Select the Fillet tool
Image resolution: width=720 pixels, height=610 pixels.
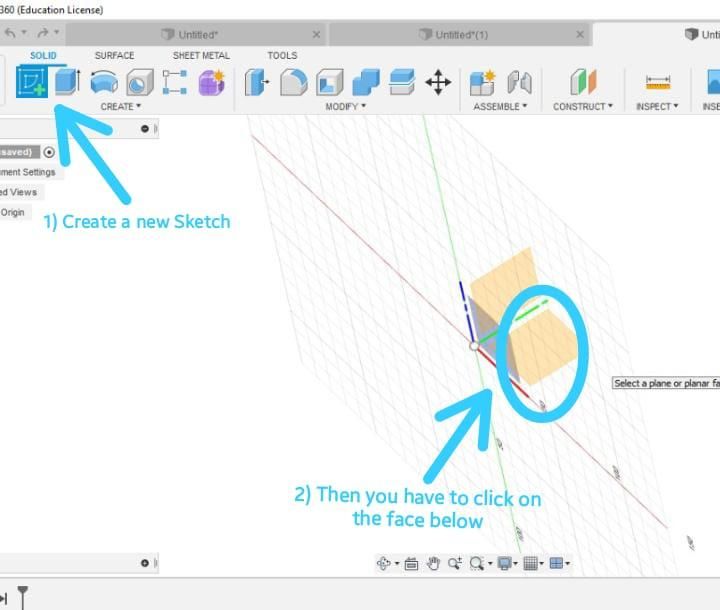[x=294, y=82]
